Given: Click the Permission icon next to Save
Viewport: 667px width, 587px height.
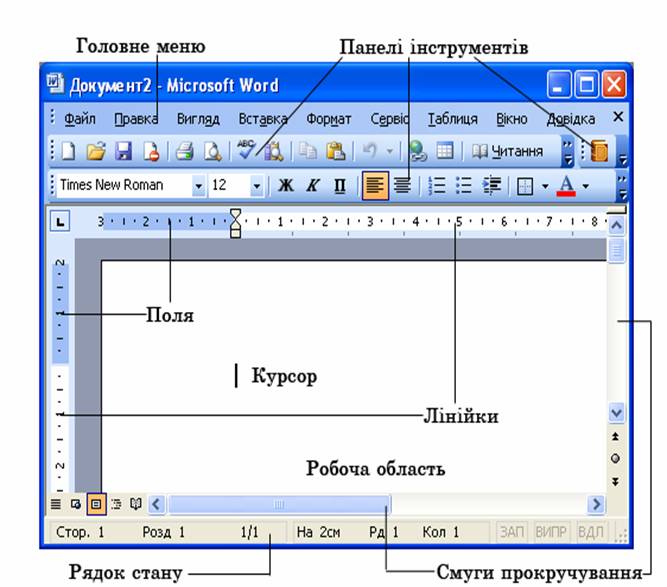Looking at the screenshot, I should point(151,151).
